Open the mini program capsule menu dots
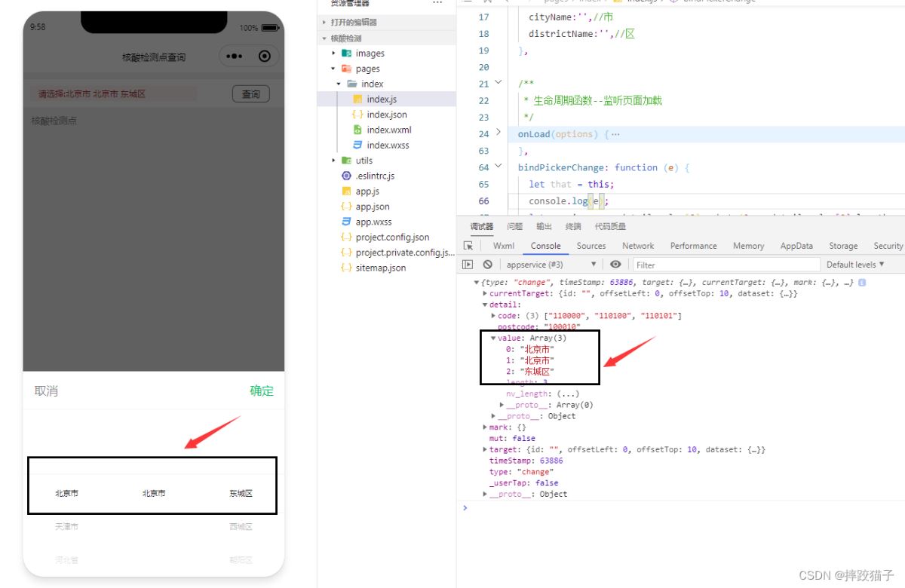This screenshot has height=588, width=905. pos(234,57)
